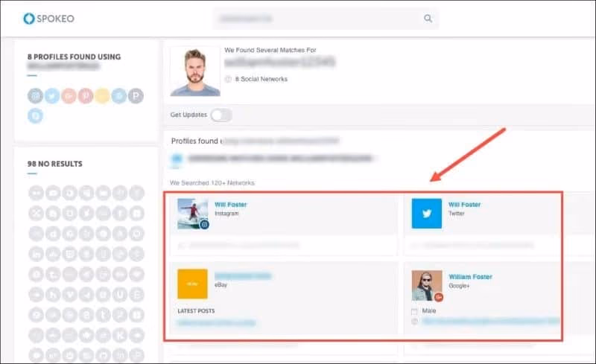The width and height of the screenshot is (596, 364).
Task: Click William Foster's Google+ photo thumbnail
Action: [426, 284]
